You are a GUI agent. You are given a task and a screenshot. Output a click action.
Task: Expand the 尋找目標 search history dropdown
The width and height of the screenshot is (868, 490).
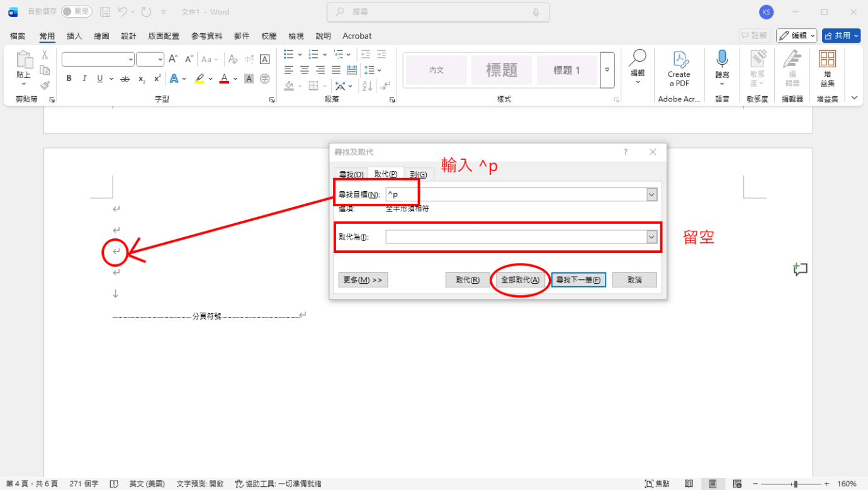pyautogui.click(x=651, y=194)
